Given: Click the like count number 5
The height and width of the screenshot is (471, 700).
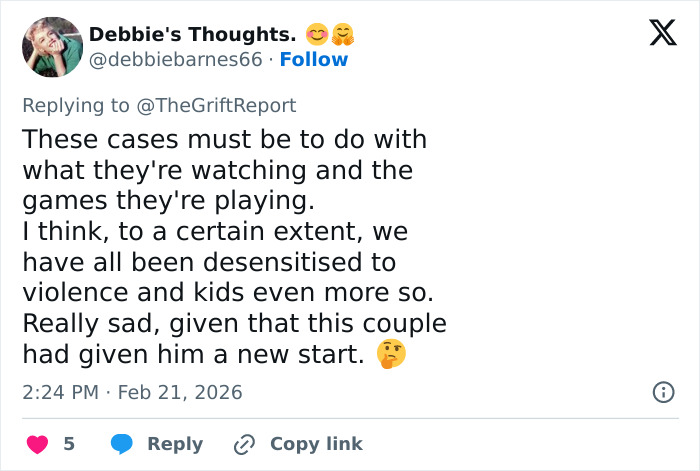Looking at the screenshot, I should (69, 444).
